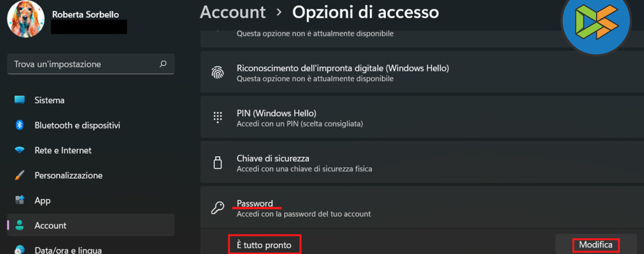Click the Rete e Internet wifi icon
Screen dimensions: 644x254
pos(20,150)
